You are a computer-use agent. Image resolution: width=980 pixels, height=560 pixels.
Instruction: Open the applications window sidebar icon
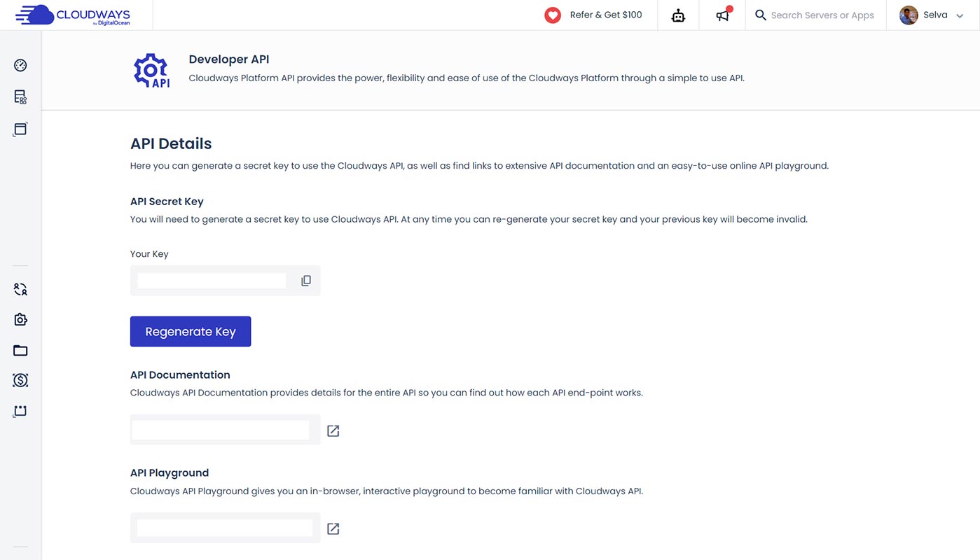click(20, 129)
